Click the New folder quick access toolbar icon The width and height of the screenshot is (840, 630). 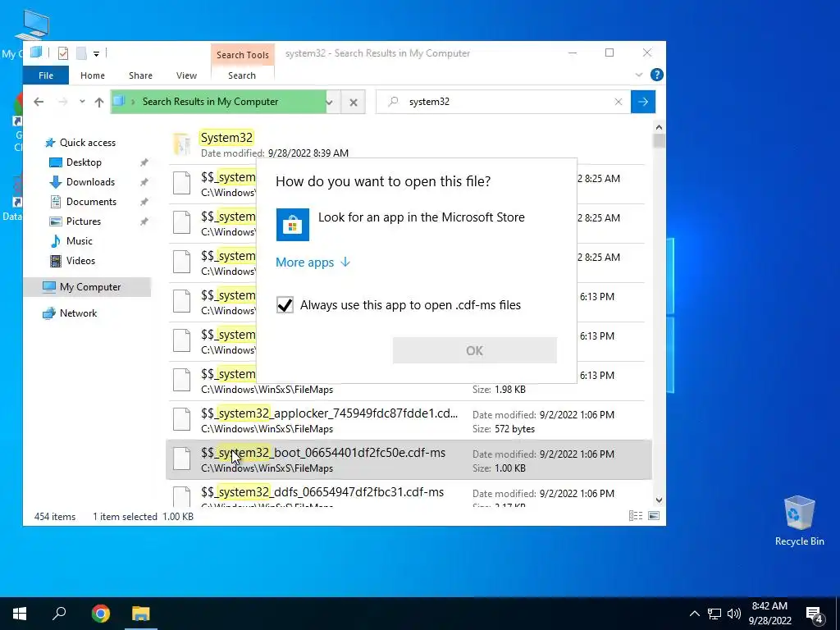pyautogui.click(x=81, y=53)
